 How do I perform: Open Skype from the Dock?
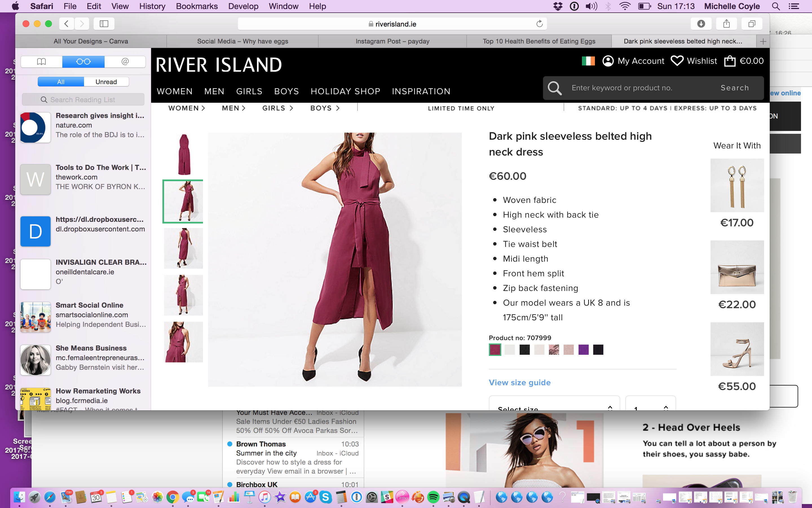326,497
